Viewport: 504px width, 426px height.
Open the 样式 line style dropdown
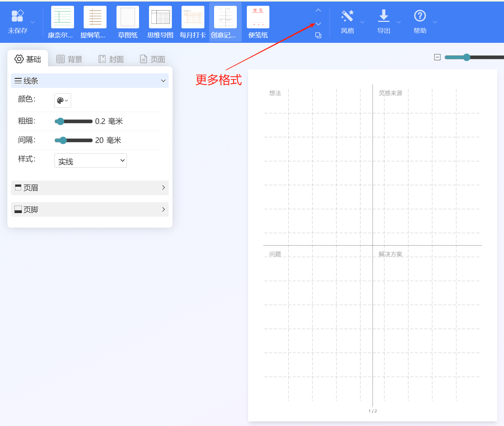90,161
